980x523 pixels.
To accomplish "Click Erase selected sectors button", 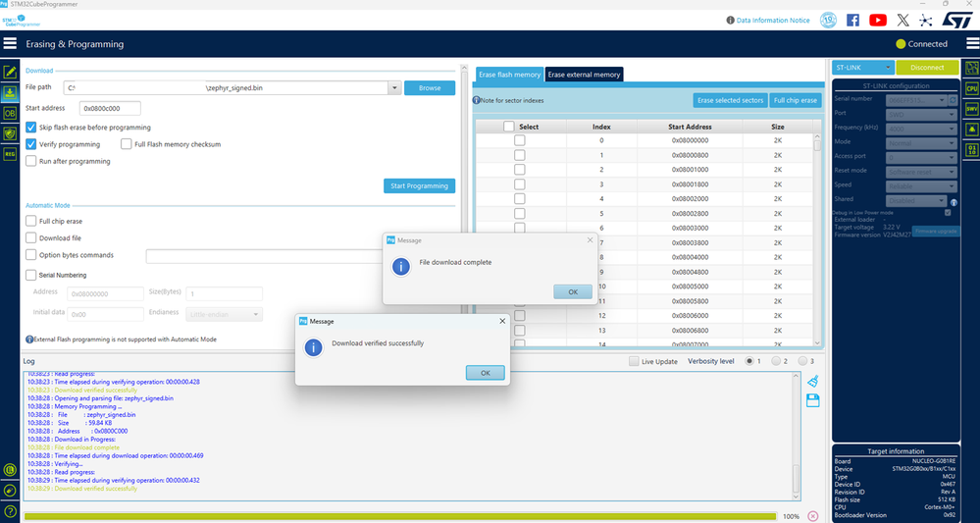I will pyautogui.click(x=730, y=100).
